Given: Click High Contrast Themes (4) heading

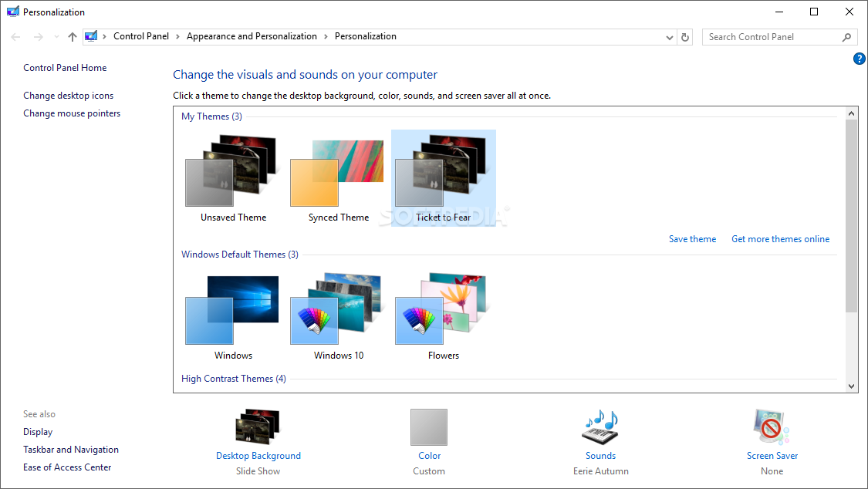Looking at the screenshot, I should coord(234,379).
